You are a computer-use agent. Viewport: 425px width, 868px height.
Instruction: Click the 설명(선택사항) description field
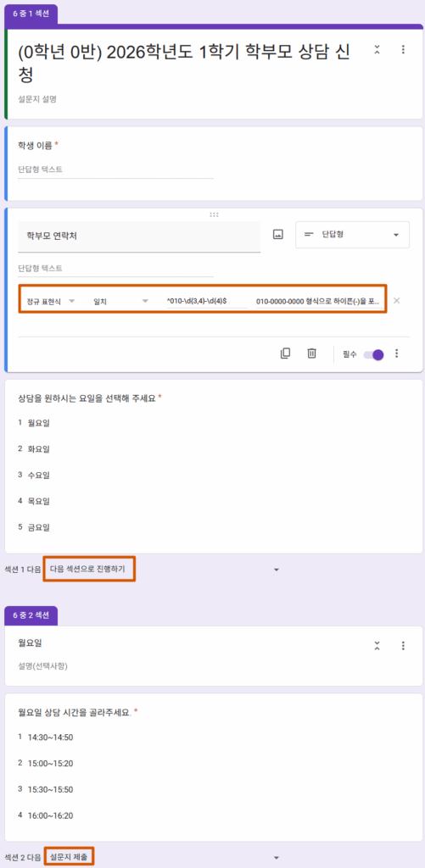coord(44,666)
